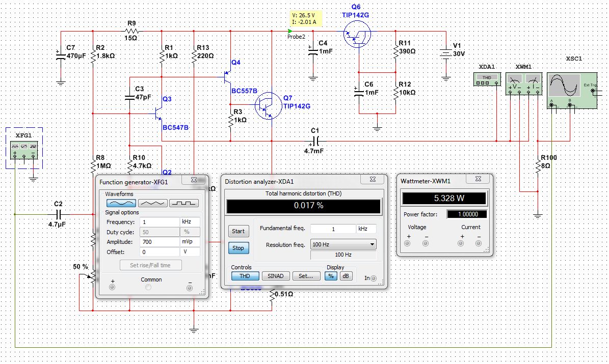Viewport: 609px width, 364px height.
Task: Open the XDA1 distortion analyzer instrument
Action: point(487,79)
